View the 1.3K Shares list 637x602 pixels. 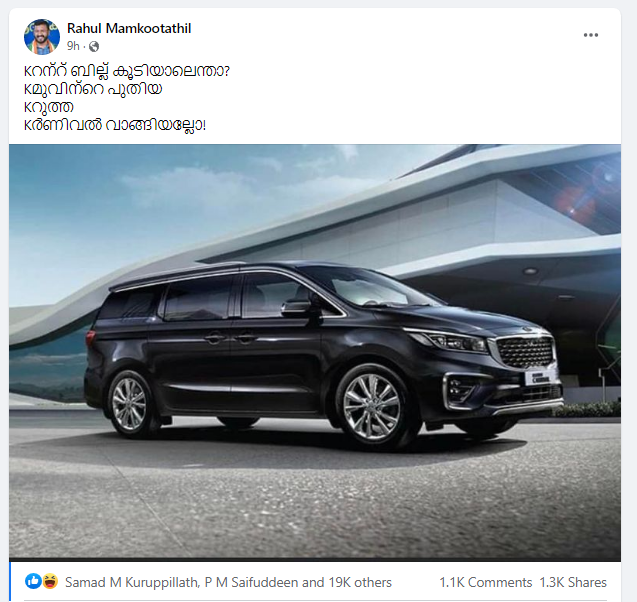tap(573, 582)
